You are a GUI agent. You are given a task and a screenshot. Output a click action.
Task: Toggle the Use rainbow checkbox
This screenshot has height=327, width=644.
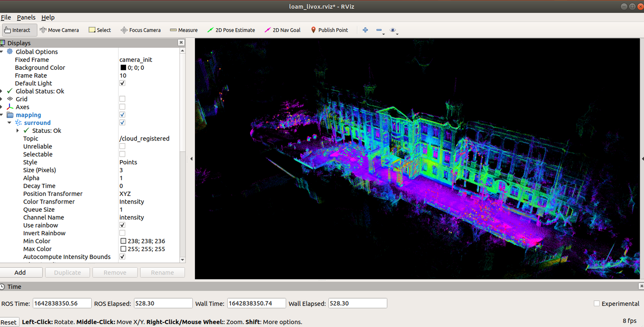tap(122, 225)
